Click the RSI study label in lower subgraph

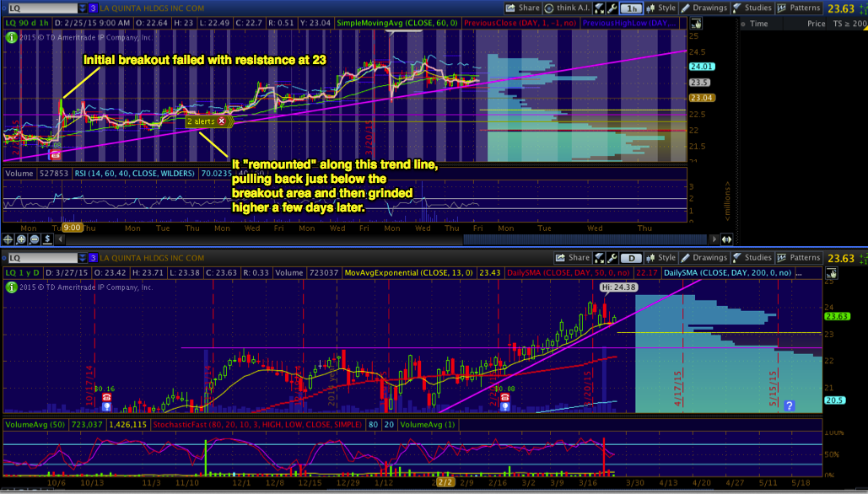pos(133,173)
